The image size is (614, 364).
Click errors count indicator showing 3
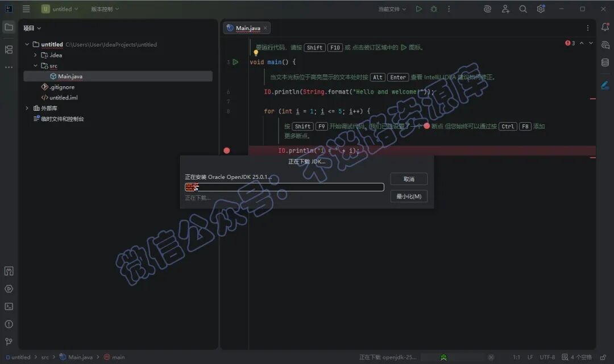tap(570, 43)
